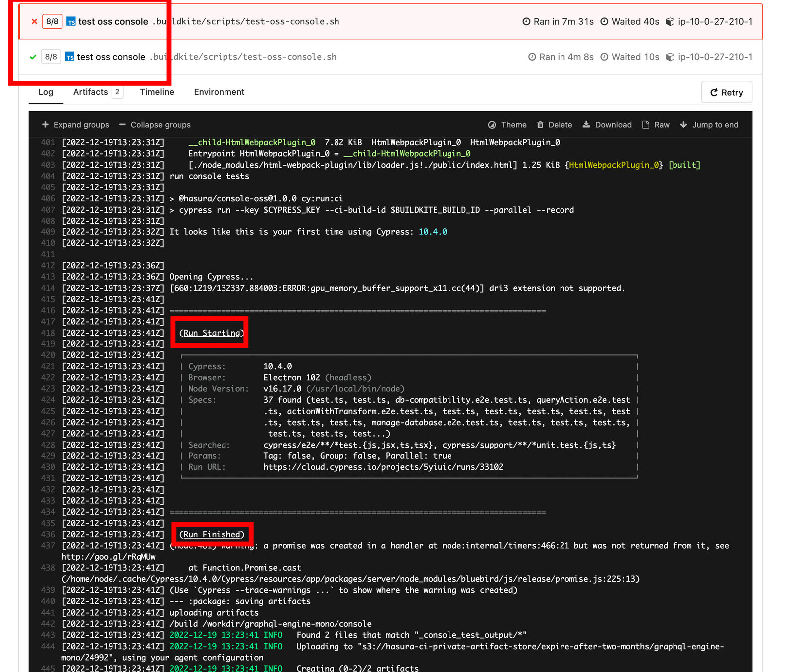Click log line number 414
The image size is (786, 672).
pyautogui.click(x=48, y=288)
